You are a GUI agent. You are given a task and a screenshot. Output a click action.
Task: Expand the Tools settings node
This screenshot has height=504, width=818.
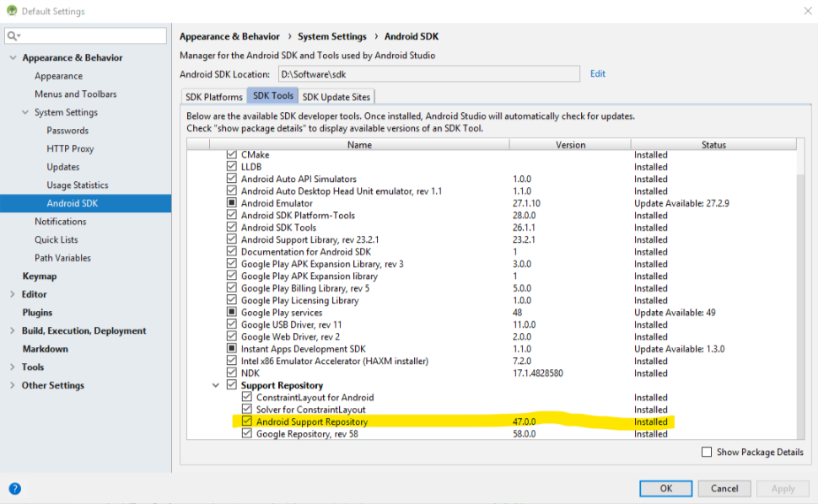pyautogui.click(x=13, y=367)
